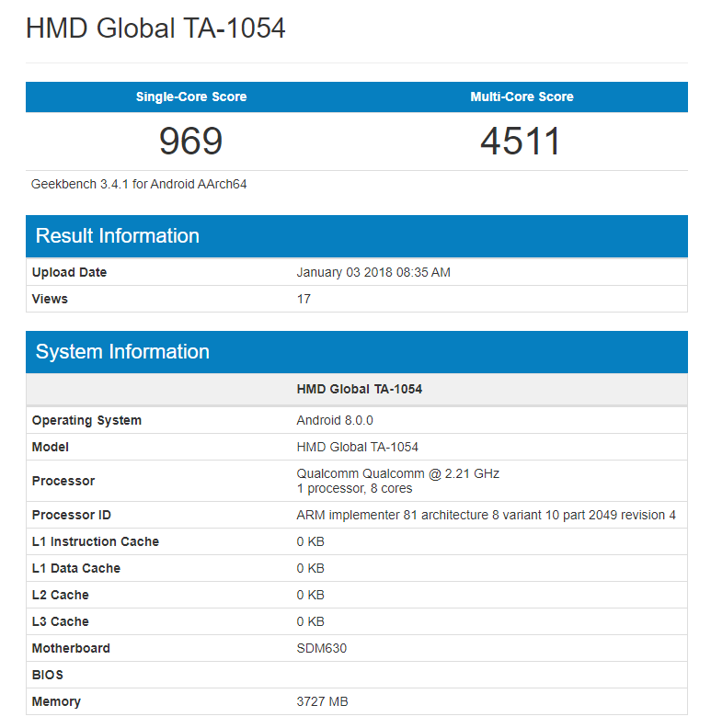
Task: Click the Memory label
Action: coord(56,701)
